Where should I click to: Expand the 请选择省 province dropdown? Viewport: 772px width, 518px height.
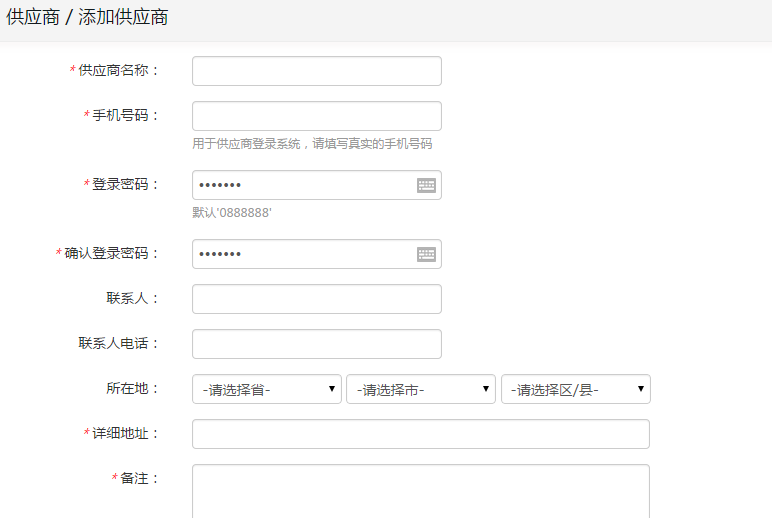pos(266,389)
